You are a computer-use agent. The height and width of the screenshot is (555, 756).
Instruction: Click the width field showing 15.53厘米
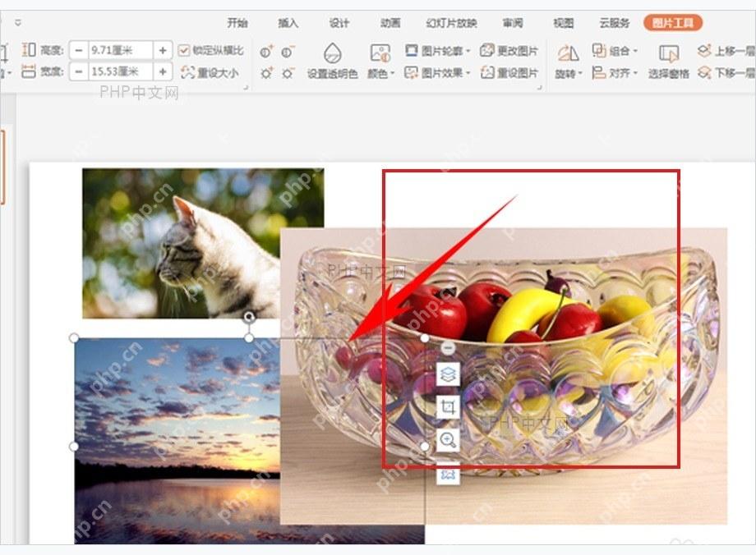tap(121, 71)
